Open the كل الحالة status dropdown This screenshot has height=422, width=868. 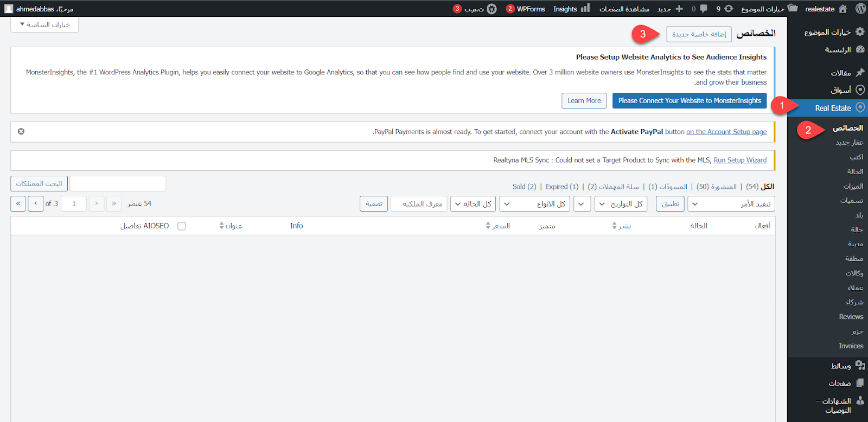click(x=473, y=204)
